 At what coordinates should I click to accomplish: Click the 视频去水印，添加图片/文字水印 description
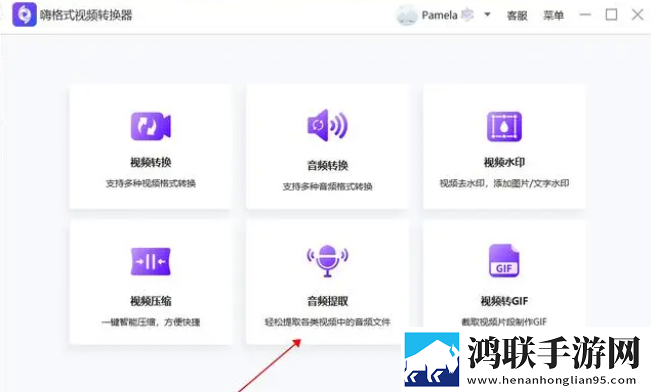tap(504, 184)
